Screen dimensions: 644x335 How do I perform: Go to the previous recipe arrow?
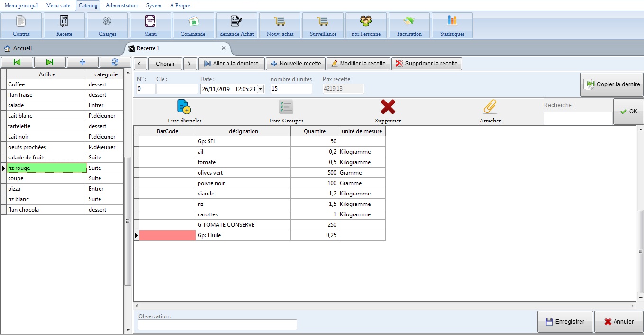tap(140, 64)
